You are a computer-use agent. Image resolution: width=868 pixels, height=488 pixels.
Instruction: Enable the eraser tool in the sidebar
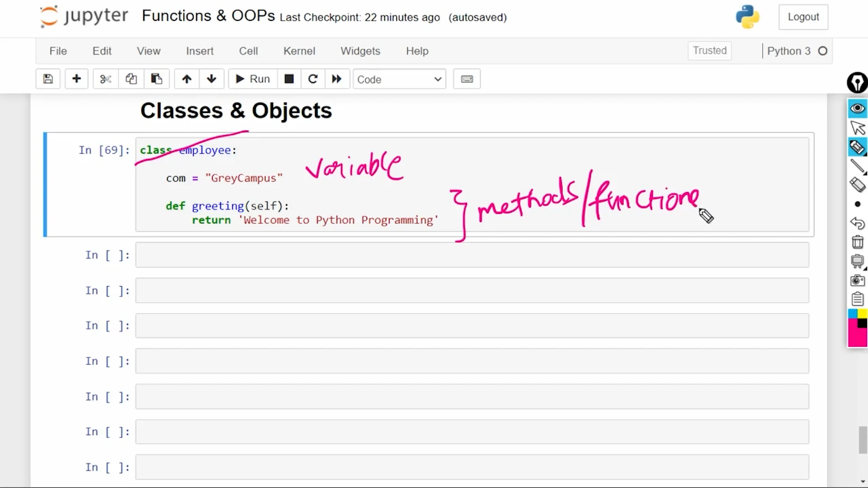pyautogui.click(x=857, y=185)
